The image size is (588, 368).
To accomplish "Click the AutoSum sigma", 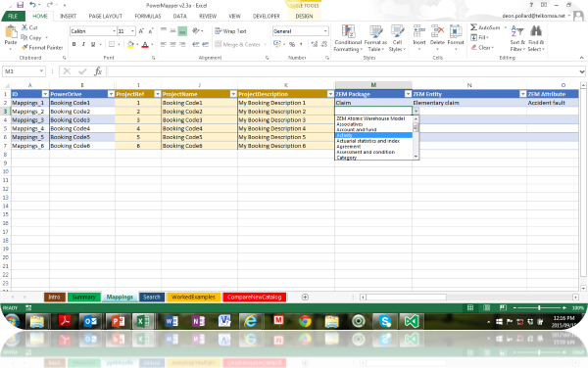I will click(x=474, y=27).
